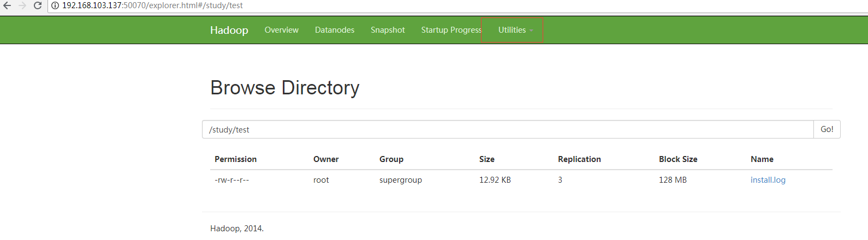Viewport: 868px width, 240px height.
Task: Click the browser forward arrow
Action: coord(22,5)
